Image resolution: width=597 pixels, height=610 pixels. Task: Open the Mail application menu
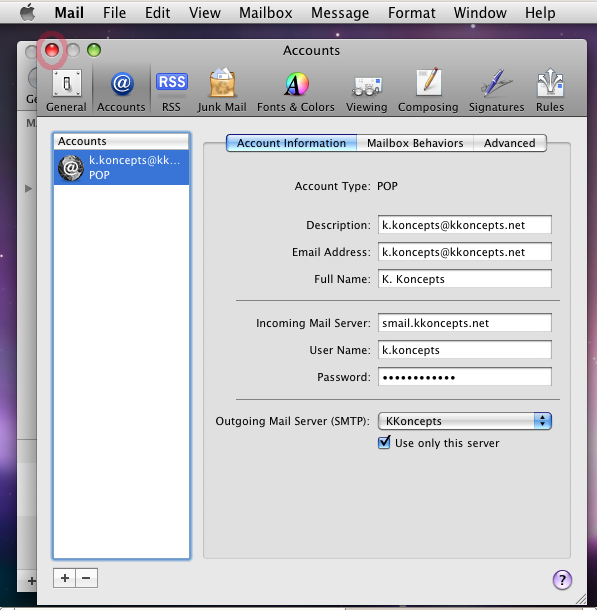click(69, 13)
